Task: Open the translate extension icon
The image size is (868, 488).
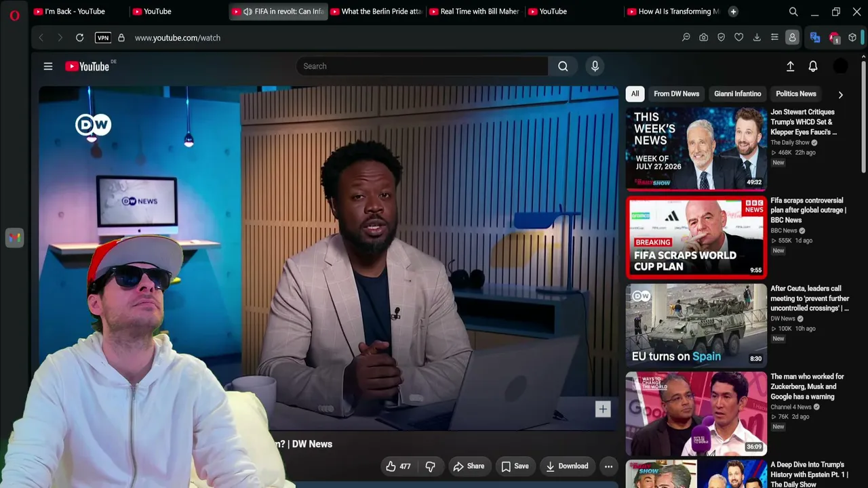Action: click(x=815, y=38)
